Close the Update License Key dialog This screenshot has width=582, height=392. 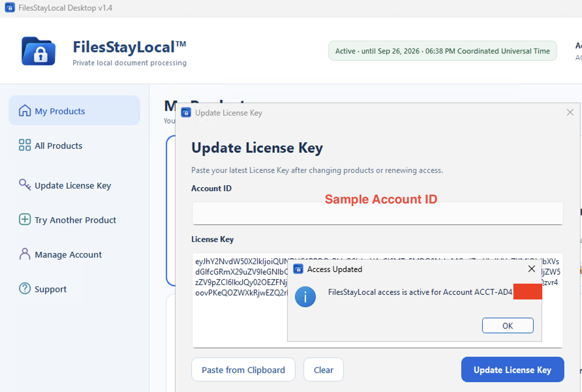click(570, 113)
